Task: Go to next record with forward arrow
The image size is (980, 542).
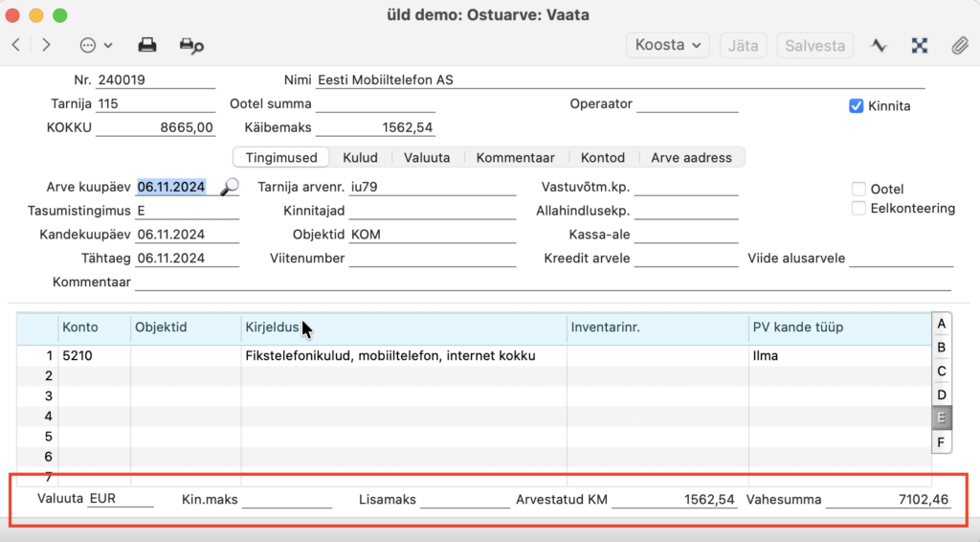Action: click(46, 45)
